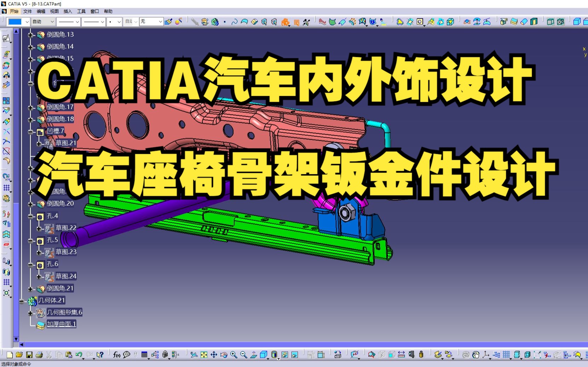This screenshot has height=367, width=588.
Task: Click the Zoom In magnifier
Action: pyautogui.click(x=234, y=355)
